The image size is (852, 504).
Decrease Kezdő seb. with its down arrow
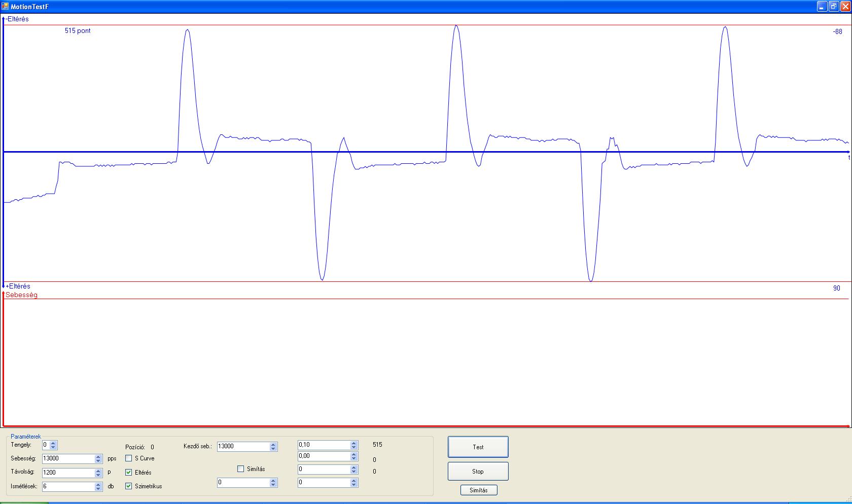point(273,449)
